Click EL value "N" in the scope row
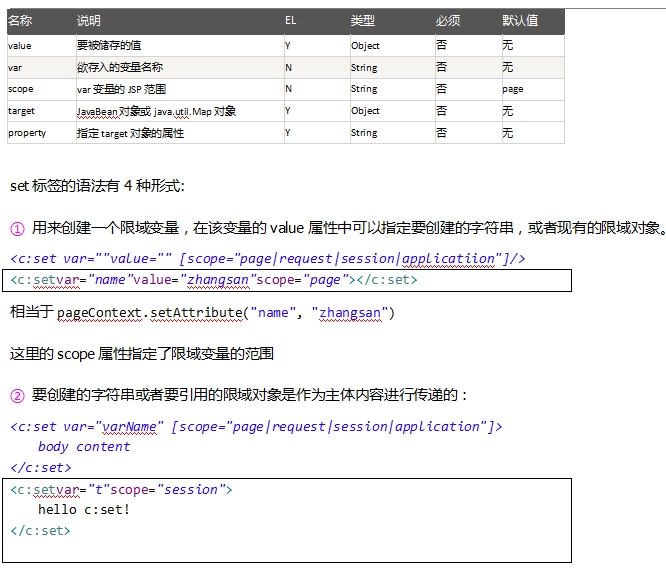 tap(288, 89)
